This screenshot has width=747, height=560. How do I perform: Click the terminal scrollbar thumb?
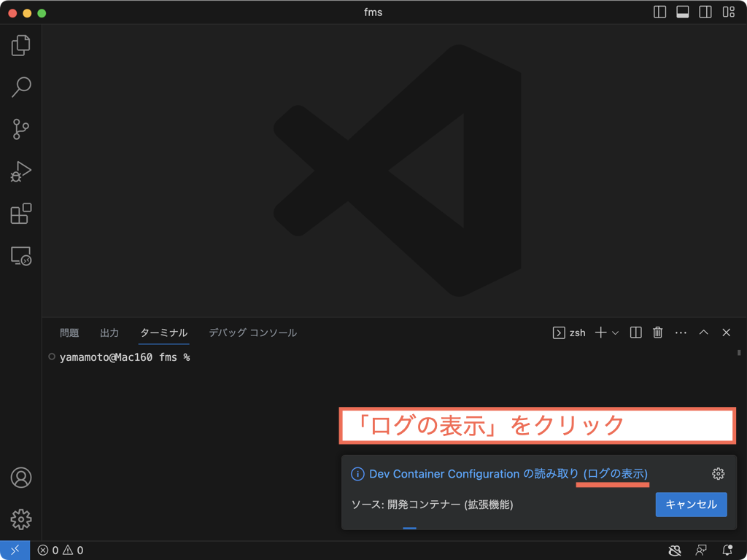(739, 353)
